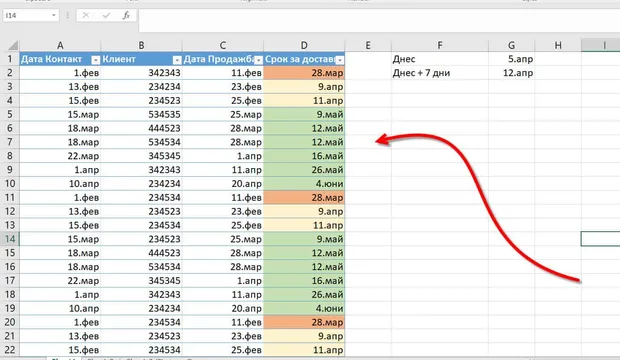Click orange 28.мар cell in row 2
This screenshot has height=360, width=620.
[x=304, y=73]
